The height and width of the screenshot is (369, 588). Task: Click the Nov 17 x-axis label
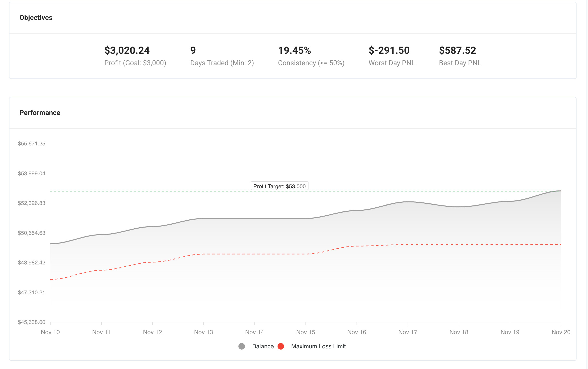click(408, 332)
